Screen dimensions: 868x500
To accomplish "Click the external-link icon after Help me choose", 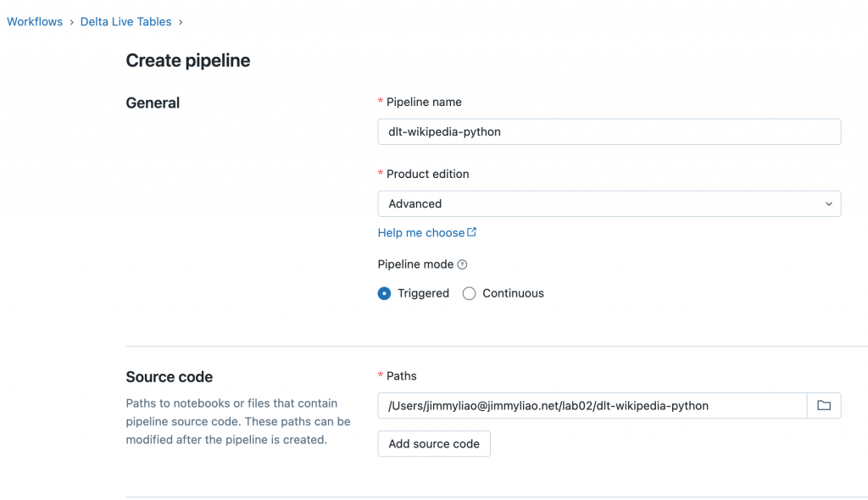I will point(472,232).
